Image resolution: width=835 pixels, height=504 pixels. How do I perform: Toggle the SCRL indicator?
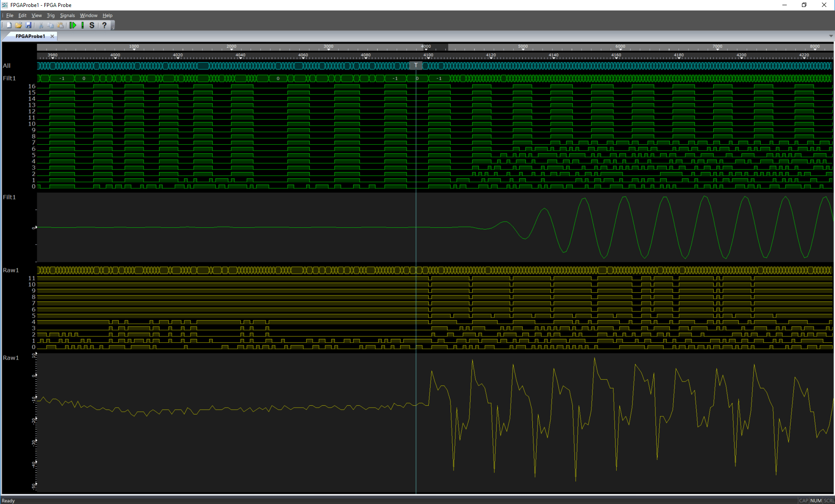tap(828, 501)
